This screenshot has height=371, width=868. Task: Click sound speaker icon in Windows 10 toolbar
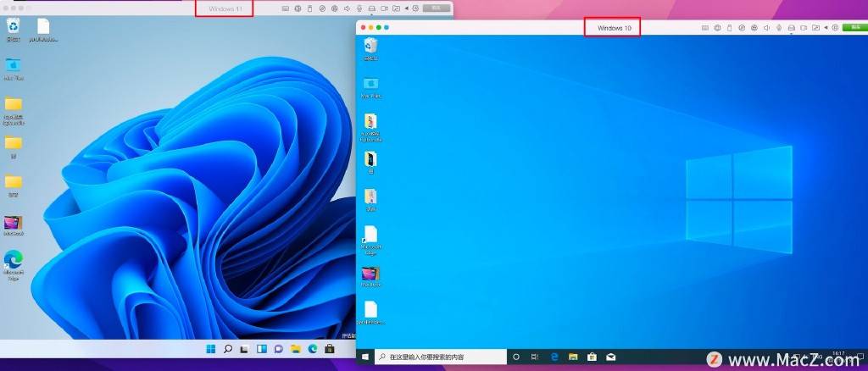pos(766,28)
